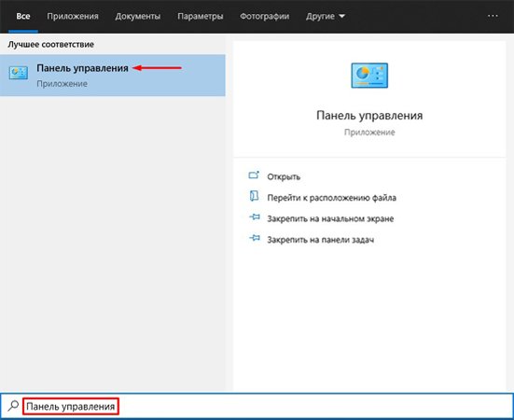Image resolution: width=514 pixels, height=420 pixels.
Task: Select the Панель управления best match result
Action: (113, 76)
